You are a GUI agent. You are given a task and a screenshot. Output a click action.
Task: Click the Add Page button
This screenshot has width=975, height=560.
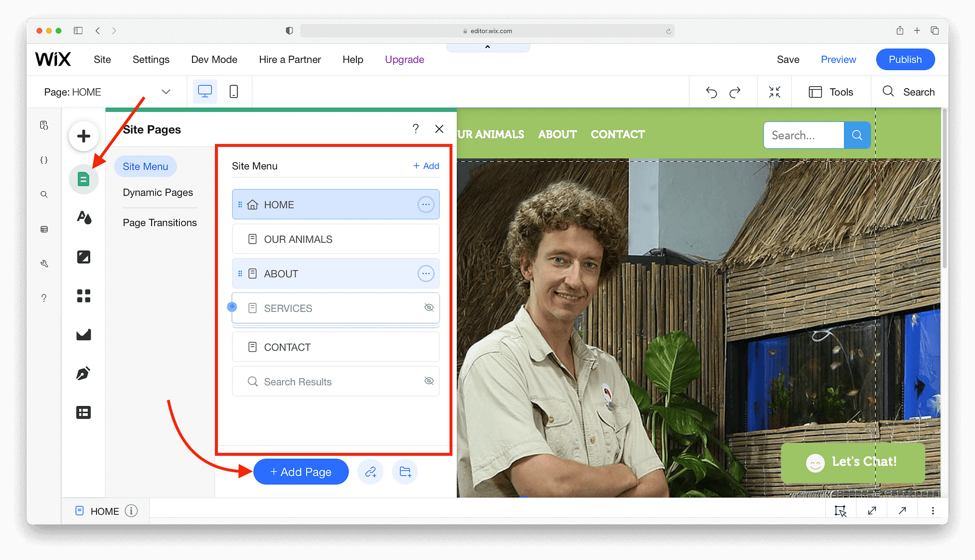tap(300, 472)
